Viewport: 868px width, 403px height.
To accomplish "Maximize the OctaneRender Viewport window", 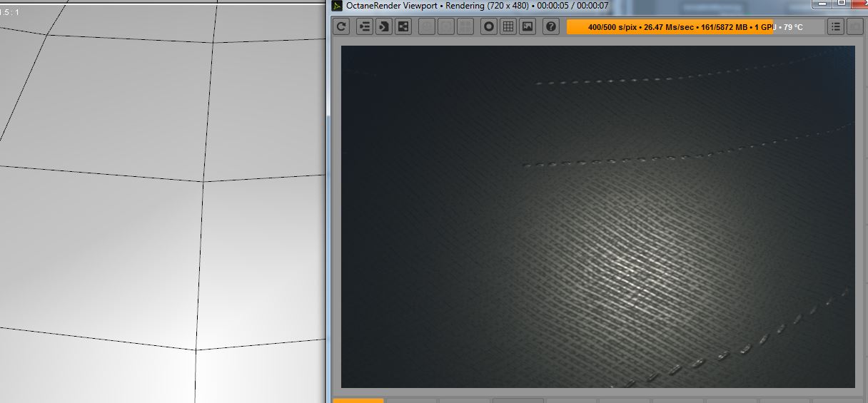I will 842,4.
